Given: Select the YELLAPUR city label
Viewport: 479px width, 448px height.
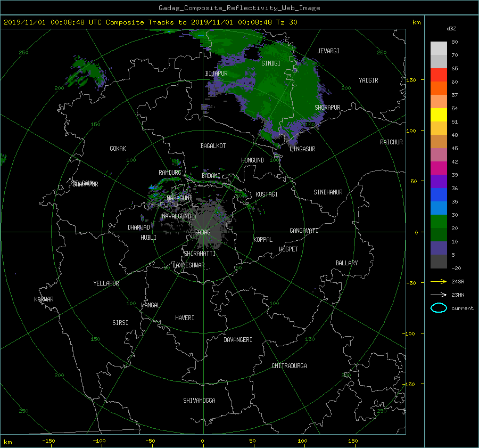Looking at the screenshot, I should tap(106, 283).
